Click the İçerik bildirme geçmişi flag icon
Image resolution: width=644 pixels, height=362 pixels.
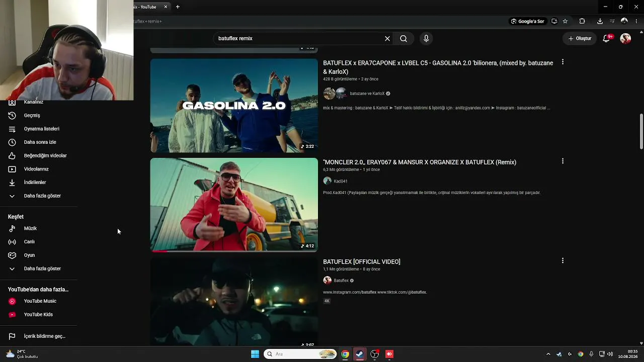tap(12, 336)
